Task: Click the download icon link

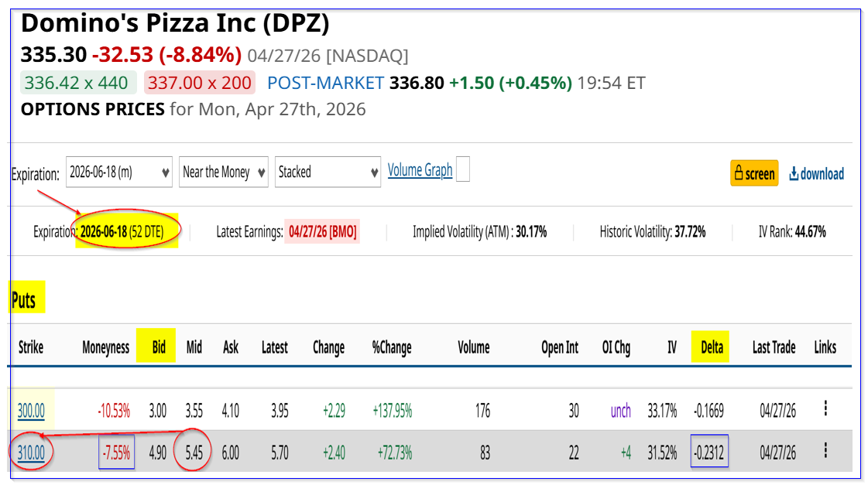Action: pyautogui.click(x=816, y=173)
